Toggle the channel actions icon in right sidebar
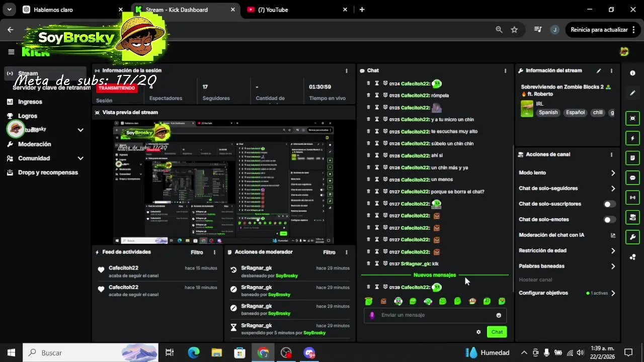Viewport: 644px width, 362px height. pos(632,217)
